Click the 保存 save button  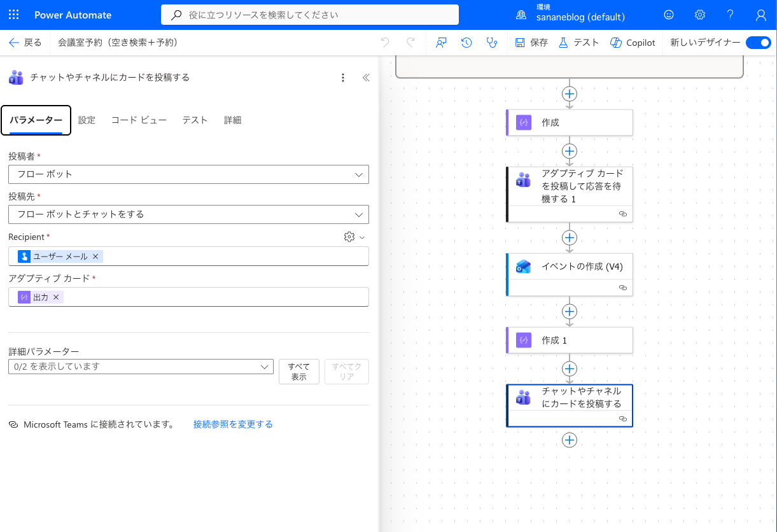tap(531, 43)
